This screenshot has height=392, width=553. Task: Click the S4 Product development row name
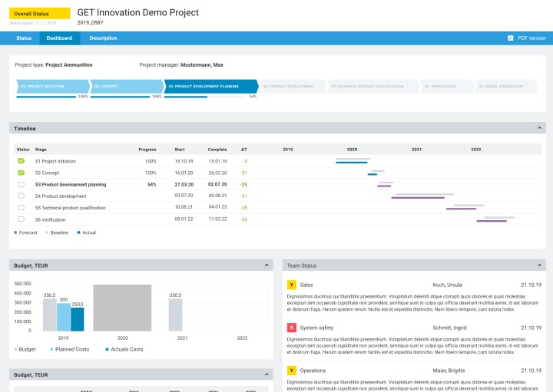click(x=61, y=196)
